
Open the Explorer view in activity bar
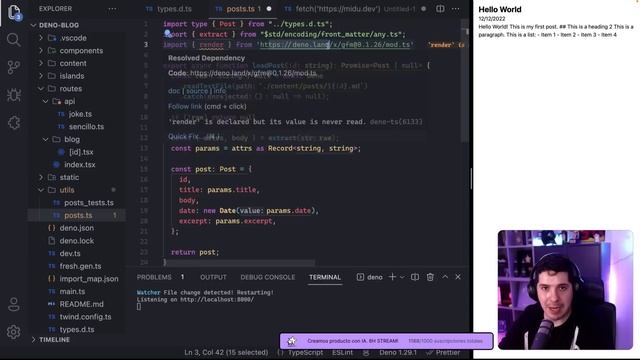click(14, 12)
